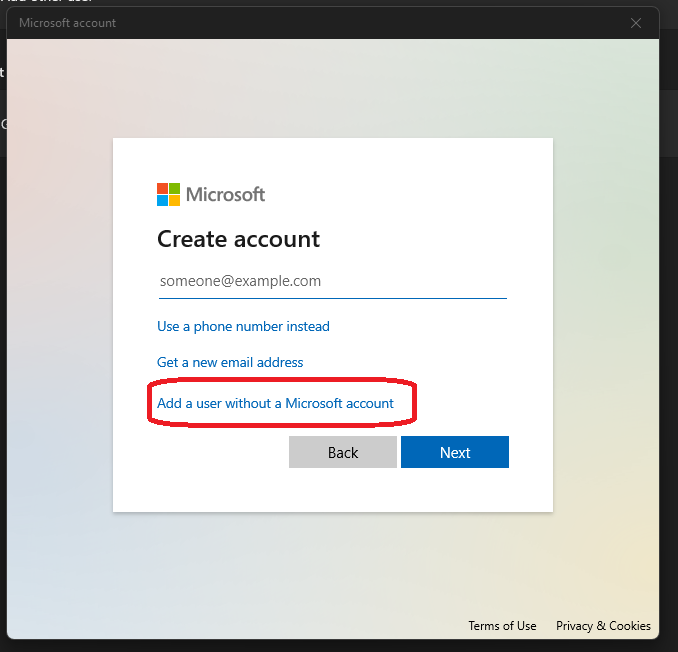Click the 'Create account' heading text

238,239
